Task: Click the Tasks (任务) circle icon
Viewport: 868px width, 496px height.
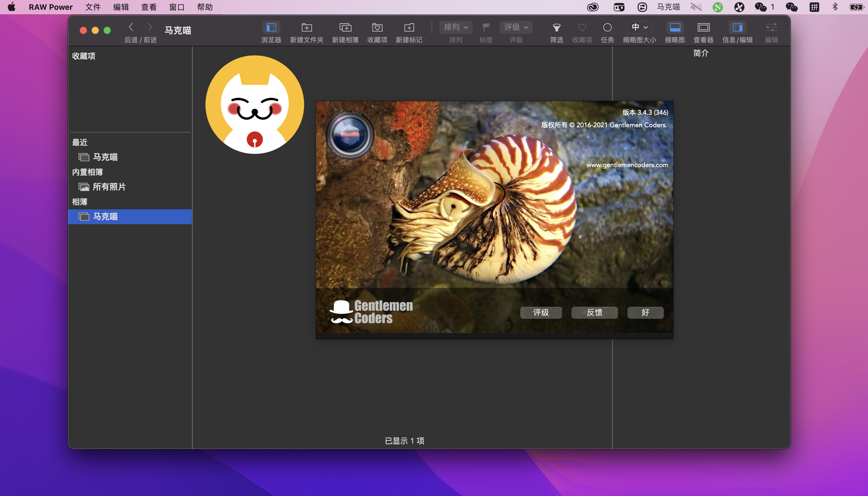Action: coord(607,27)
